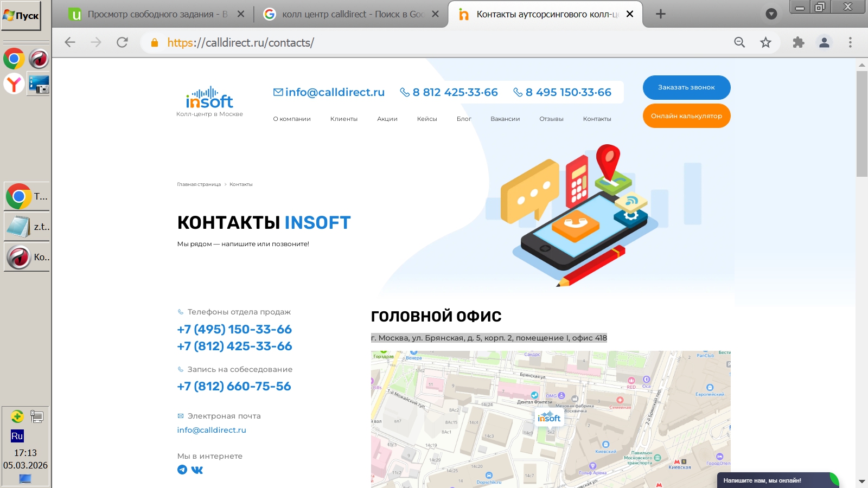Screen dimensions: 868x488
Task: Click the network computers tray icon
Action: click(37, 416)
